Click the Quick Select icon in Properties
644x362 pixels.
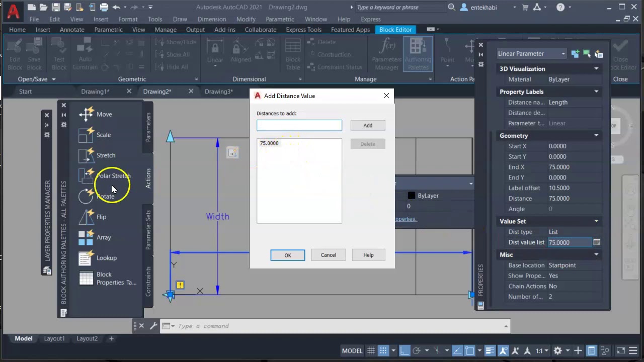[598, 54]
